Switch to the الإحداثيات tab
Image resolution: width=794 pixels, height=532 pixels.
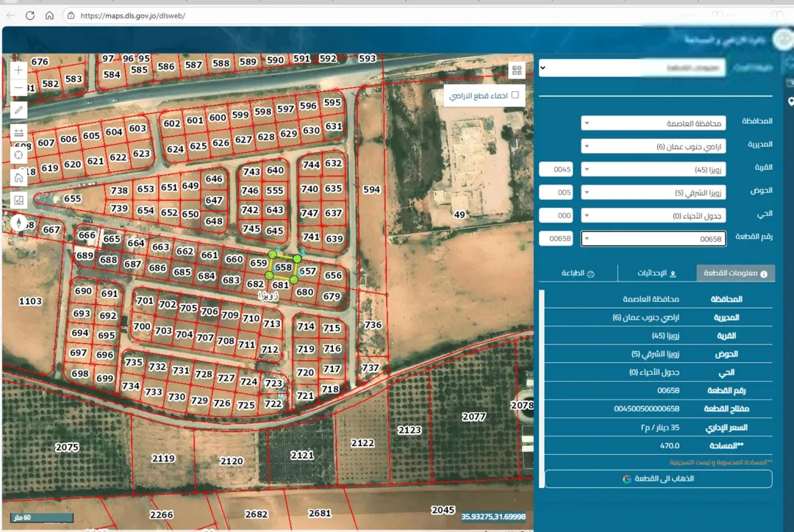click(x=657, y=273)
